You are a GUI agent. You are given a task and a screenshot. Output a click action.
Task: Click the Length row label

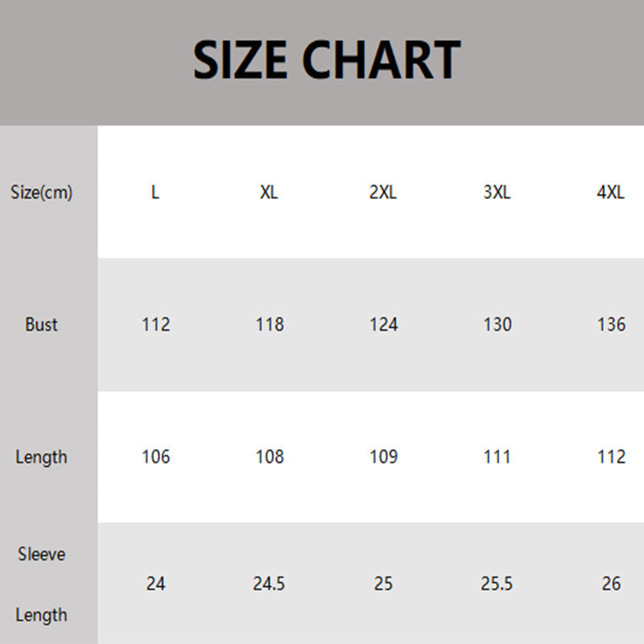[41, 457]
